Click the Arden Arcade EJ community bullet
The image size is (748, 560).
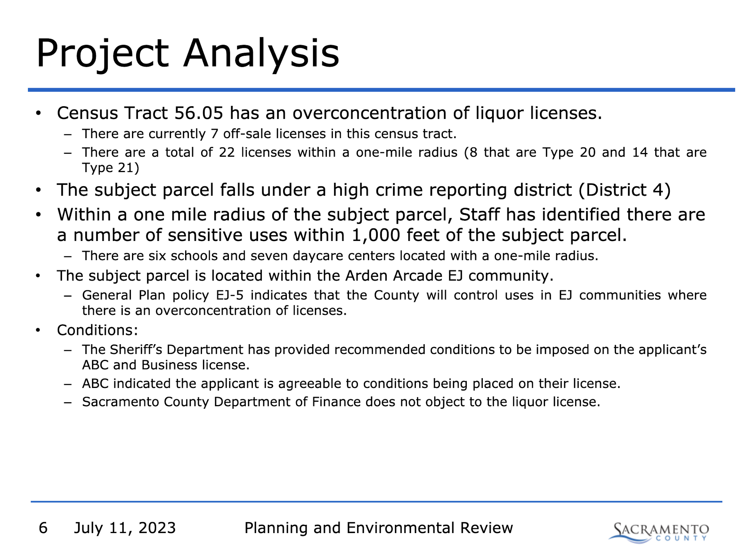click(305, 276)
